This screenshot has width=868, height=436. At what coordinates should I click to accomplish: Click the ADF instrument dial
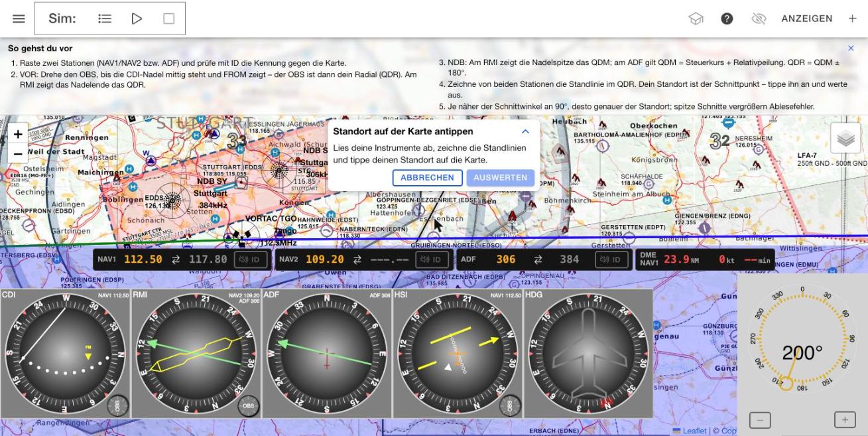pos(326,354)
